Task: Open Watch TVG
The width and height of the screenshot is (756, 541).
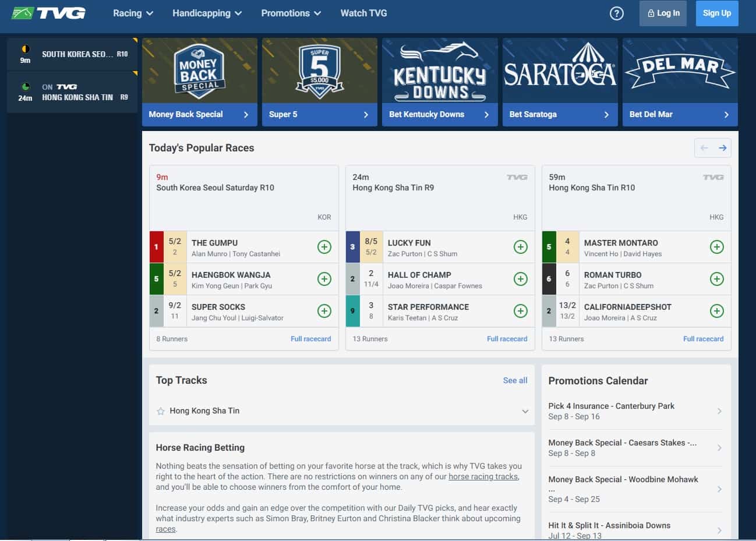Action: (363, 13)
